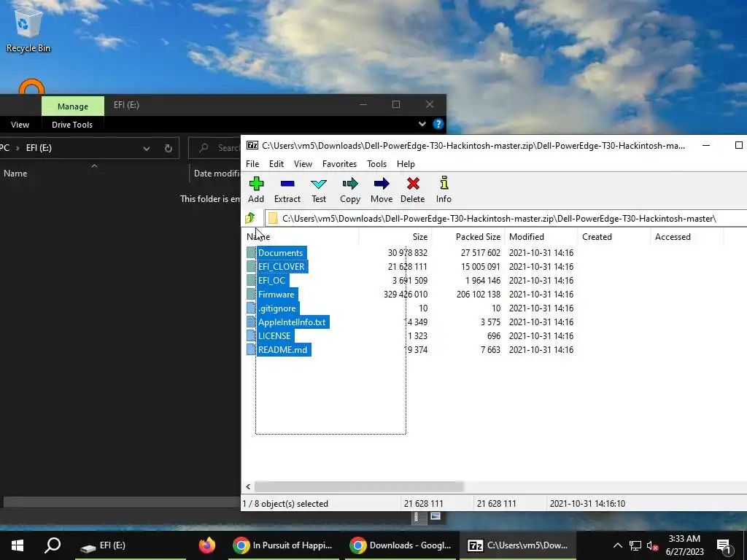Image resolution: width=747 pixels, height=560 pixels.
Task: Open the Favorites menu
Action: [339, 164]
